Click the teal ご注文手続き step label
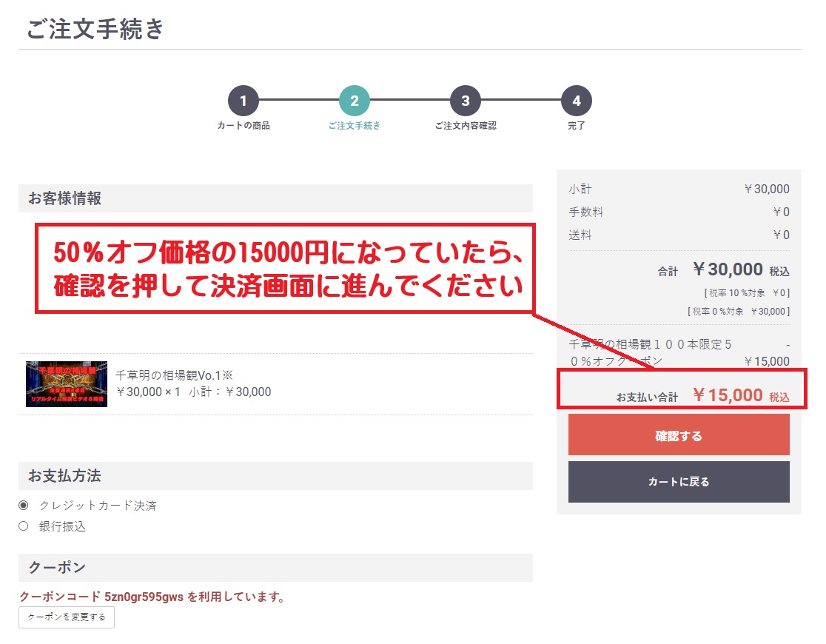The height and width of the screenshot is (644, 826). [x=355, y=126]
